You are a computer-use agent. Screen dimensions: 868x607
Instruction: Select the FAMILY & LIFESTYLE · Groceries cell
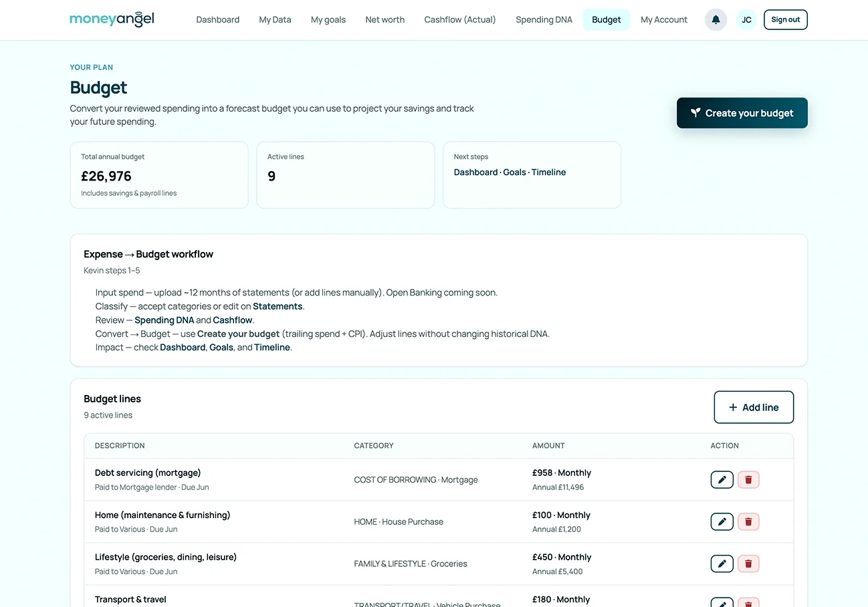pyautogui.click(x=411, y=564)
